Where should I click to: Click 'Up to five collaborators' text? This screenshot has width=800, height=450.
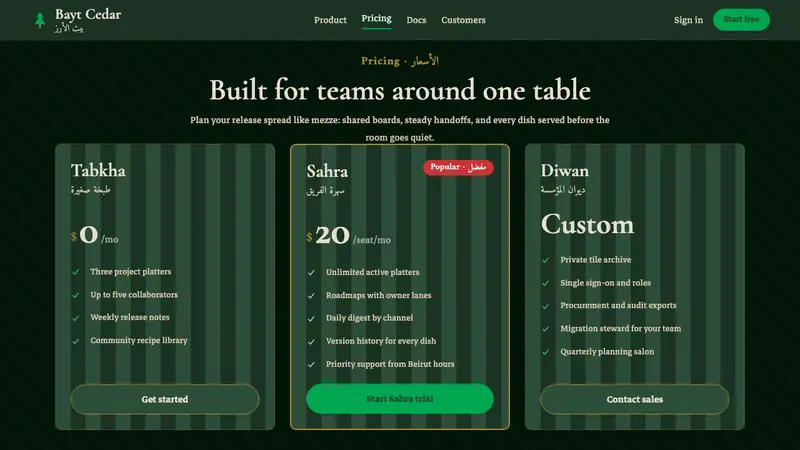click(x=134, y=294)
